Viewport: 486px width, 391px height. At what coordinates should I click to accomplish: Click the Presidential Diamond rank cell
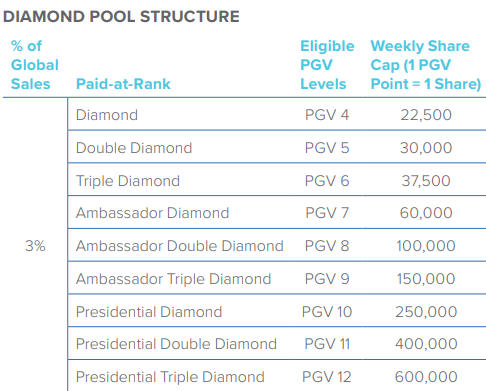pos(149,312)
